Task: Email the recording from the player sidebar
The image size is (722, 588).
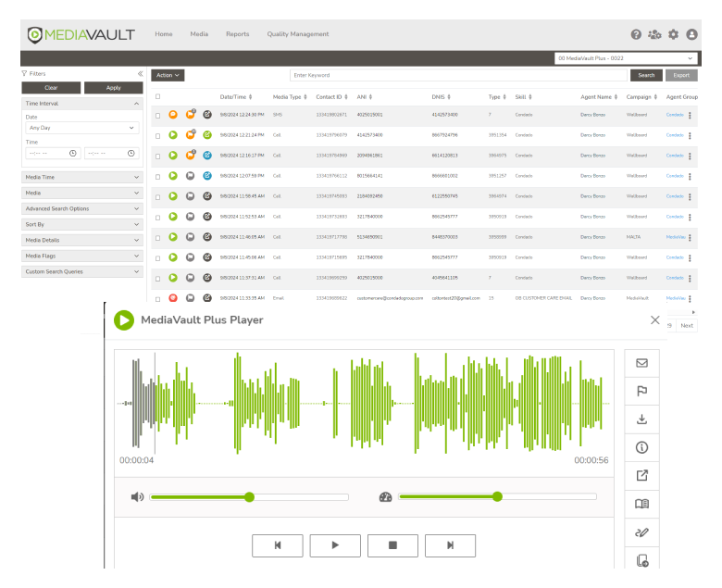Action: pos(641,363)
